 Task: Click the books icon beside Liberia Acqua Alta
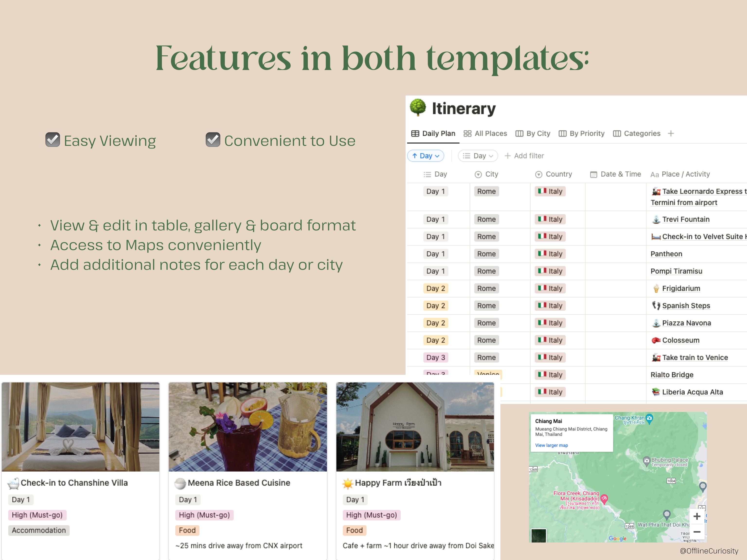(656, 392)
